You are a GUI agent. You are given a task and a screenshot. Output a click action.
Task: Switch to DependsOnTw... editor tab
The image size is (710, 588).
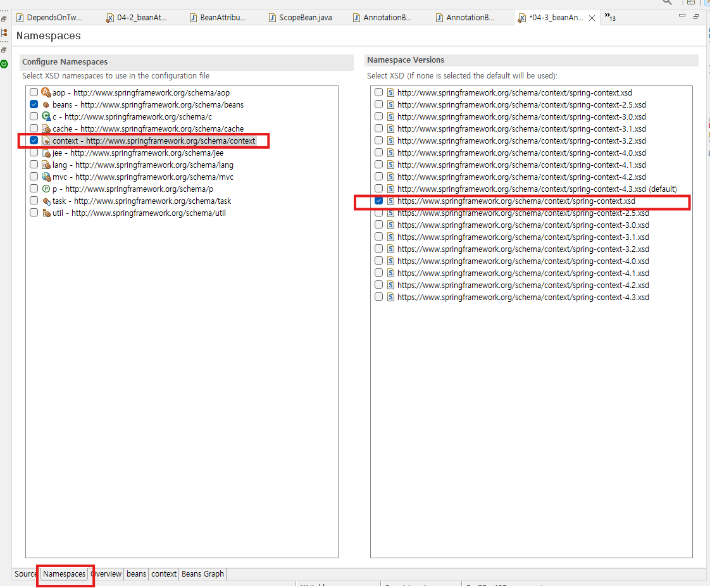coord(49,18)
